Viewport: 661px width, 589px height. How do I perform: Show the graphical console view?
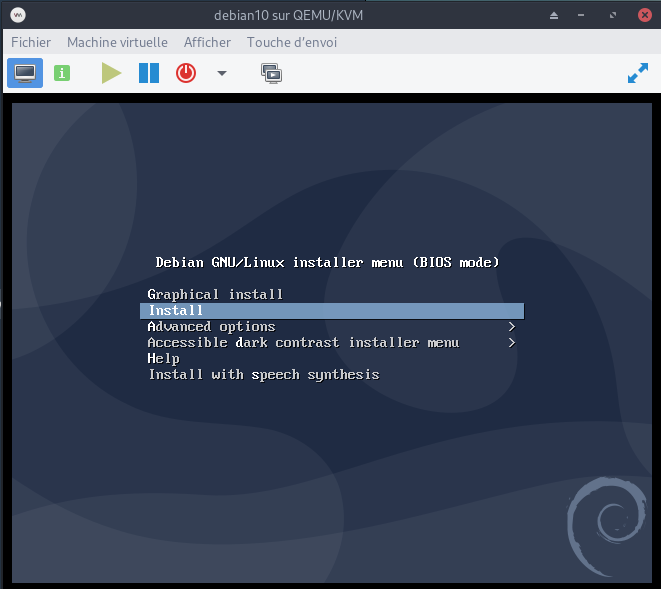click(25, 73)
